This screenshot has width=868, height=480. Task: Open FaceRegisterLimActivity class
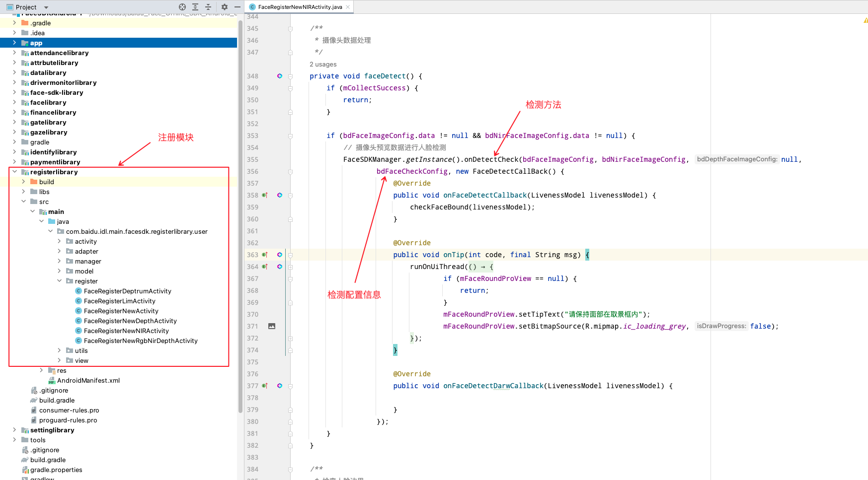(119, 301)
